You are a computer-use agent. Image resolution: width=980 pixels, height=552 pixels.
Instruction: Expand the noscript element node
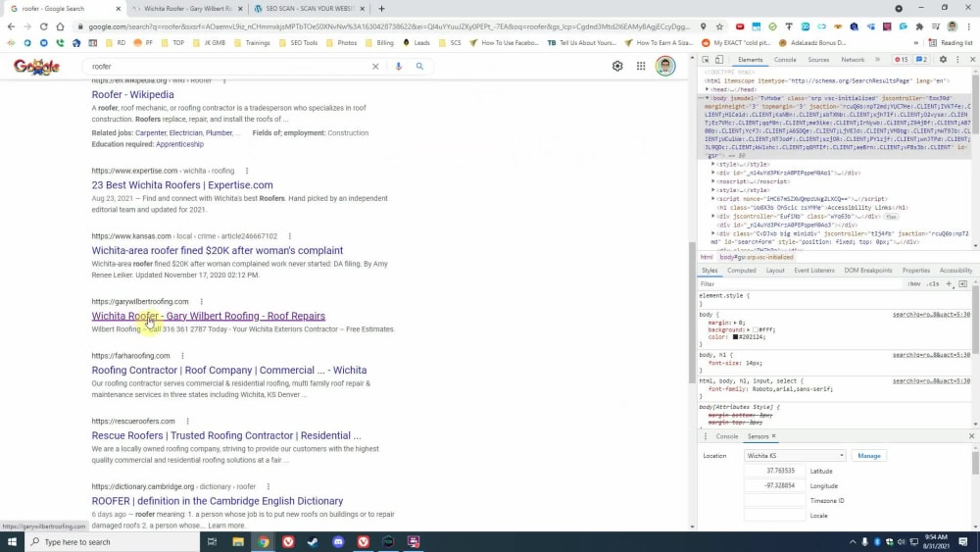pos(713,181)
